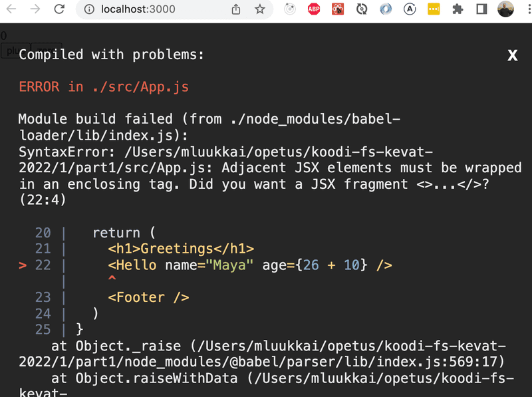
Task: Open site info via the circled-i icon
Action: pos(89,9)
